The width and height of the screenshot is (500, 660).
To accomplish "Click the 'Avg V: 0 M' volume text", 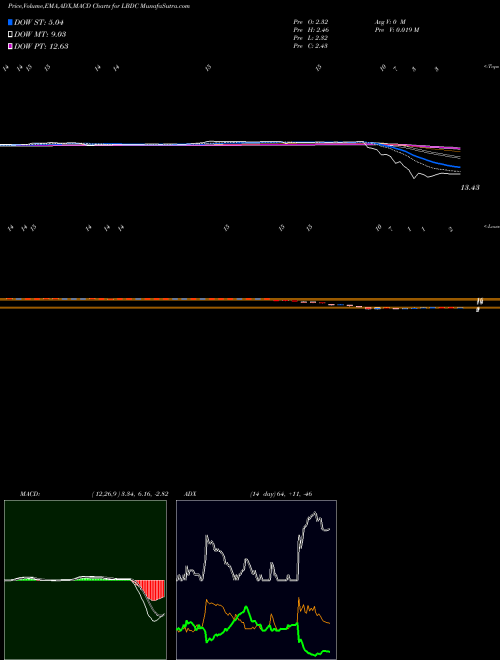I will [389, 21].
